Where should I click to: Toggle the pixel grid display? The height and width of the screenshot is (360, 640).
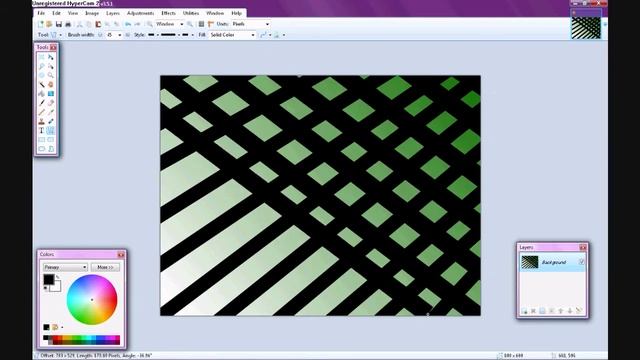201,24
